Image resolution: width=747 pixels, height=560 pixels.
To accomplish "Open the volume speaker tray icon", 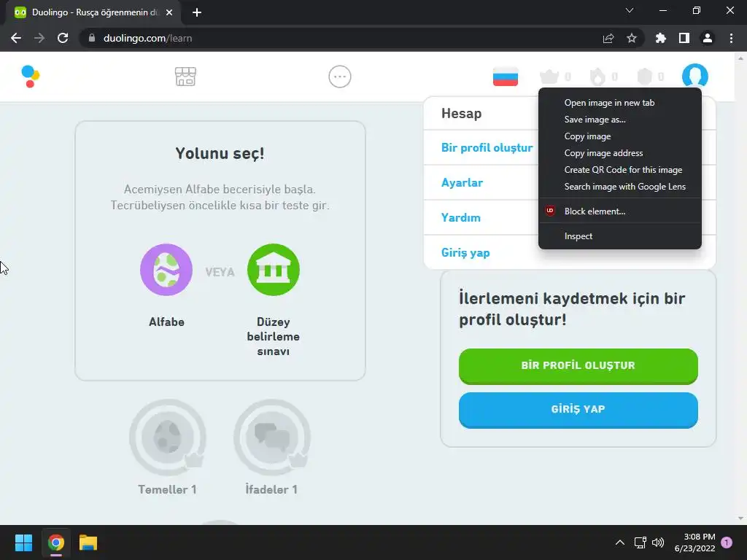I will (x=658, y=542).
